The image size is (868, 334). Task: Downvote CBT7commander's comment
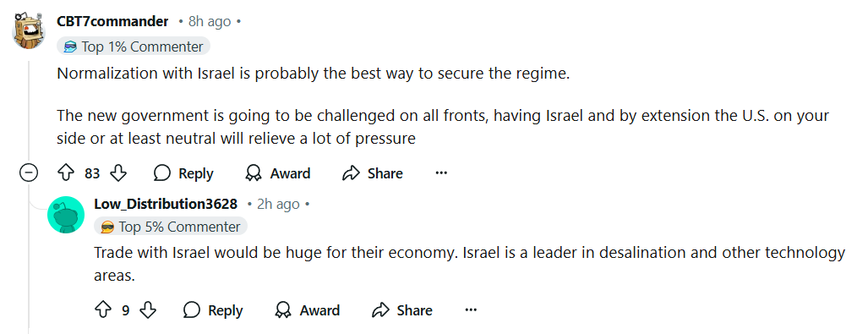(118, 173)
